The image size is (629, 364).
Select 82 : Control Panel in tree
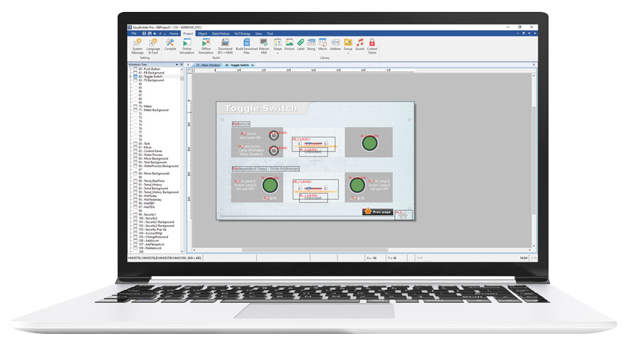point(150,151)
